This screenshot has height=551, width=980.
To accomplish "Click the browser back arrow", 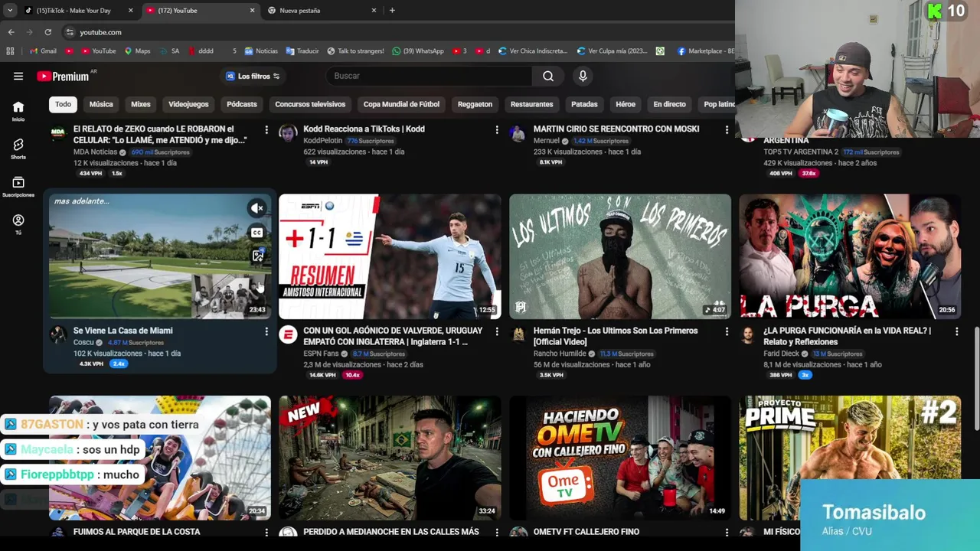I will (x=11, y=32).
